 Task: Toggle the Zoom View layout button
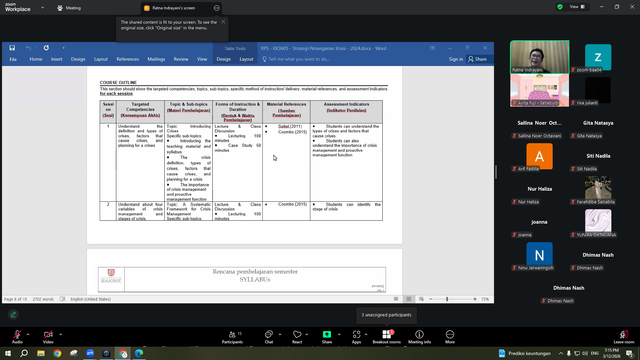(x=578, y=7)
